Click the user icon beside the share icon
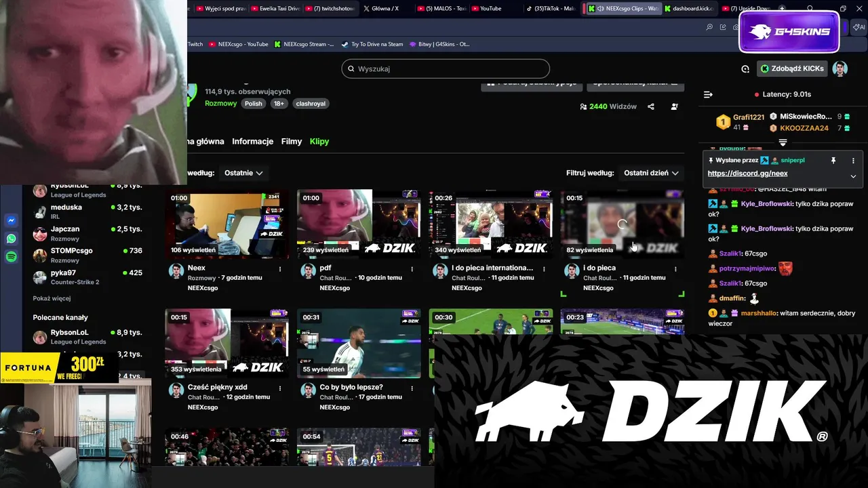Viewport: 868px width, 488px height. pos(674,106)
